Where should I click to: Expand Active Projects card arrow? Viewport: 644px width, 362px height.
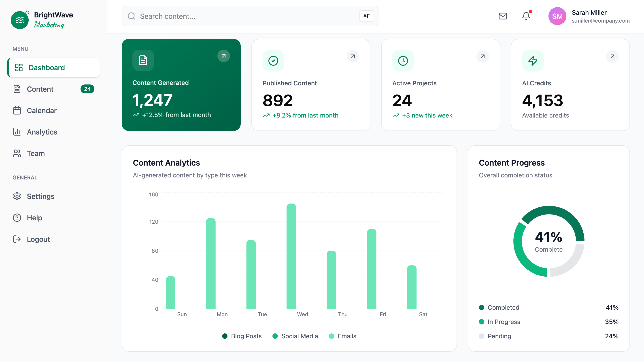pos(482,56)
